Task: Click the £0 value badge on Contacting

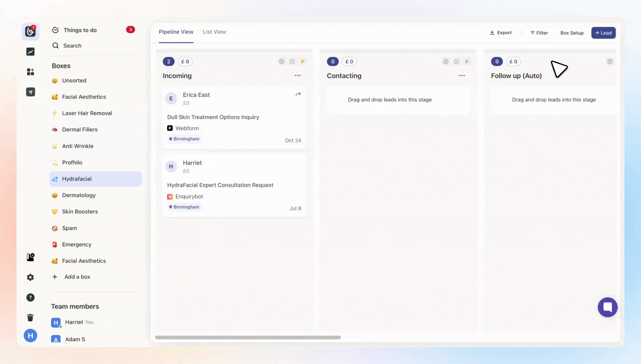Action: coord(349,61)
